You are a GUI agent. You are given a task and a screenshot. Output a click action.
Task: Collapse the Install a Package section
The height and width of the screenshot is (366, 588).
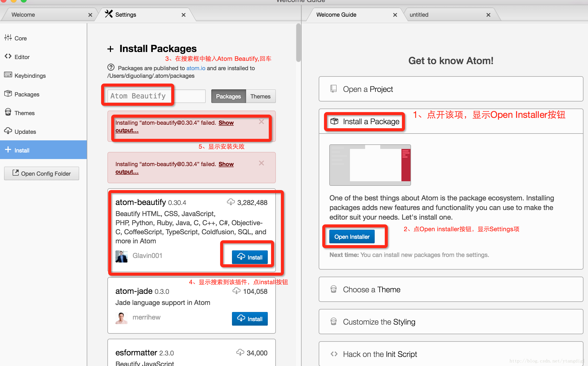pos(451,121)
